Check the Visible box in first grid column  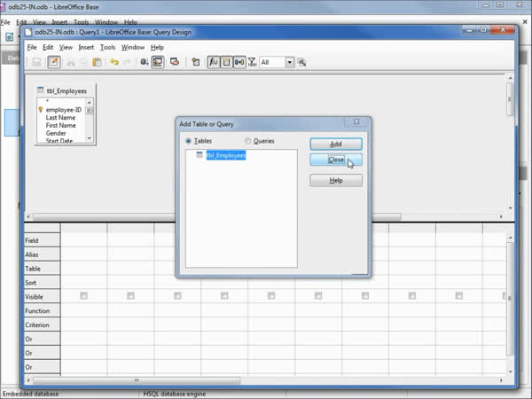(x=83, y=296)
